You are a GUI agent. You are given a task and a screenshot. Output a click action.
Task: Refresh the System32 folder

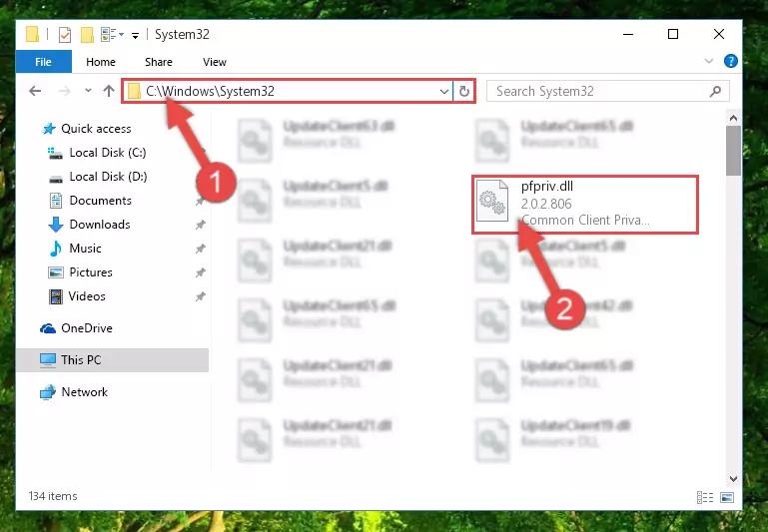click(463, 92)
